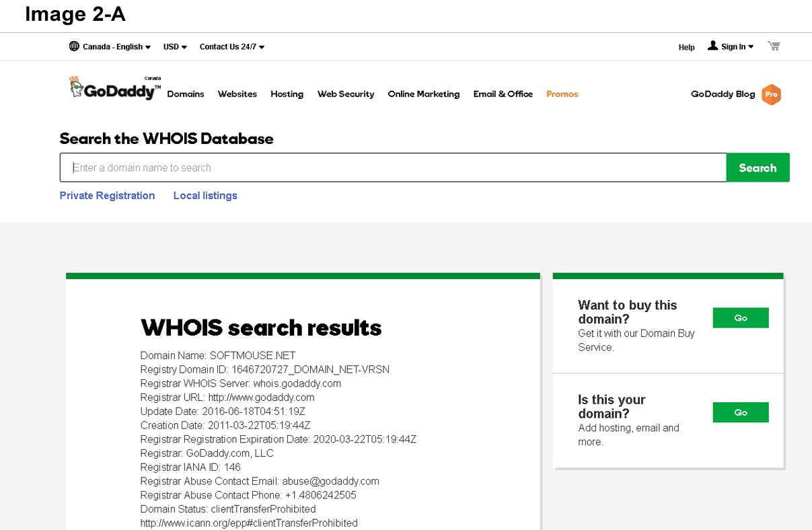Open the Web Security menu

(345, 94)
